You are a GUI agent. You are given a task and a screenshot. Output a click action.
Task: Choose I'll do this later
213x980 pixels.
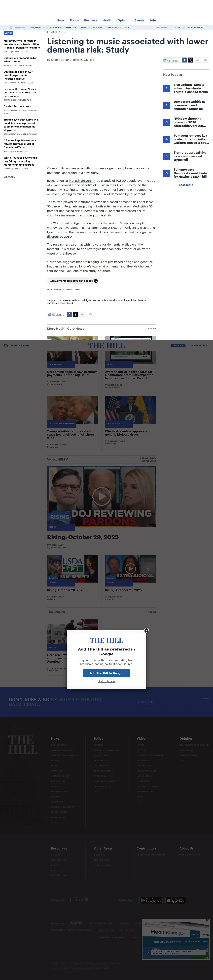pyautogui.click(x=106, y=681)
